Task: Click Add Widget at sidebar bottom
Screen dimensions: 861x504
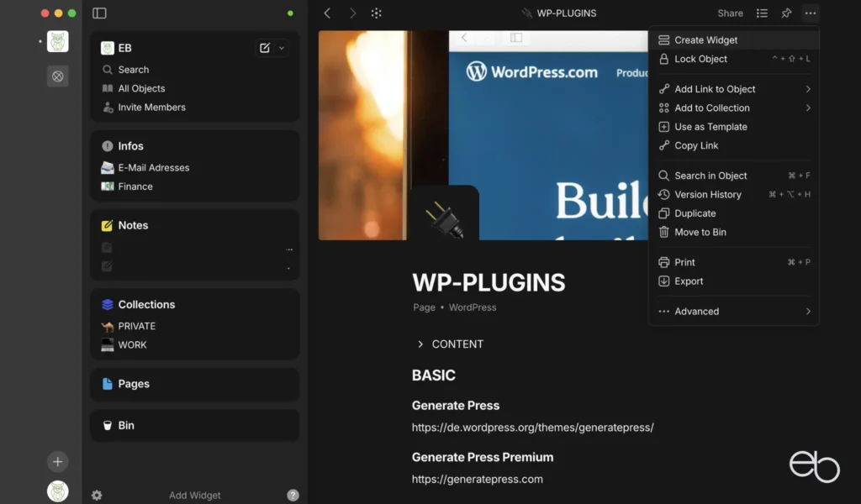Action: pos(194,496)
